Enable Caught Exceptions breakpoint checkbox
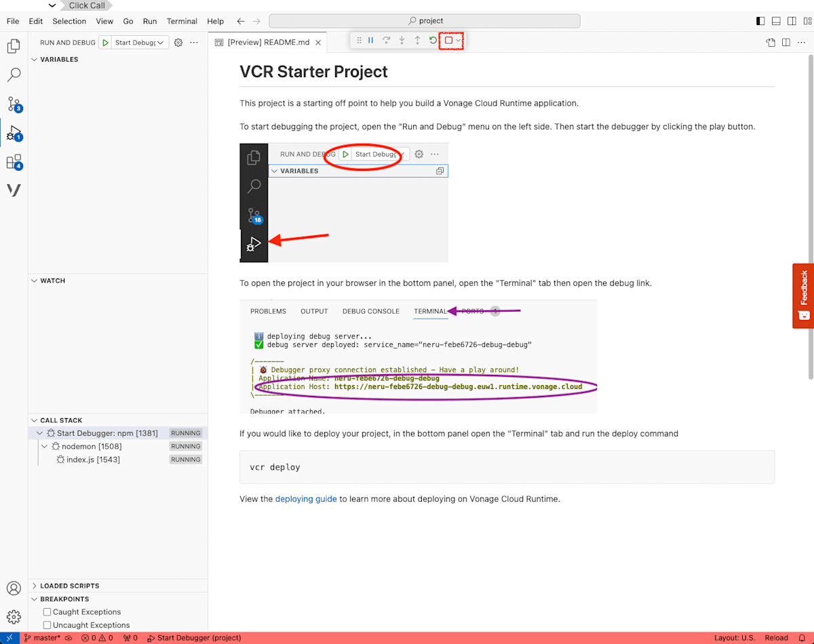 (x=47, y=612)
